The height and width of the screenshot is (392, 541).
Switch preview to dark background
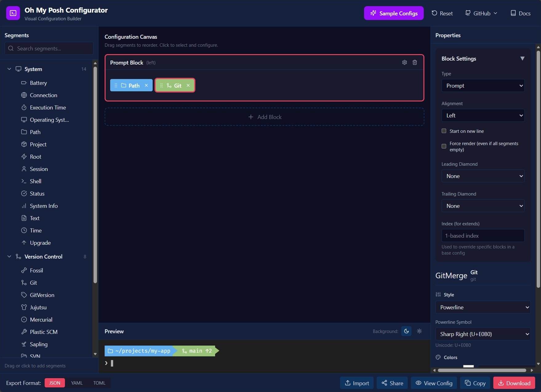[406, 331]
